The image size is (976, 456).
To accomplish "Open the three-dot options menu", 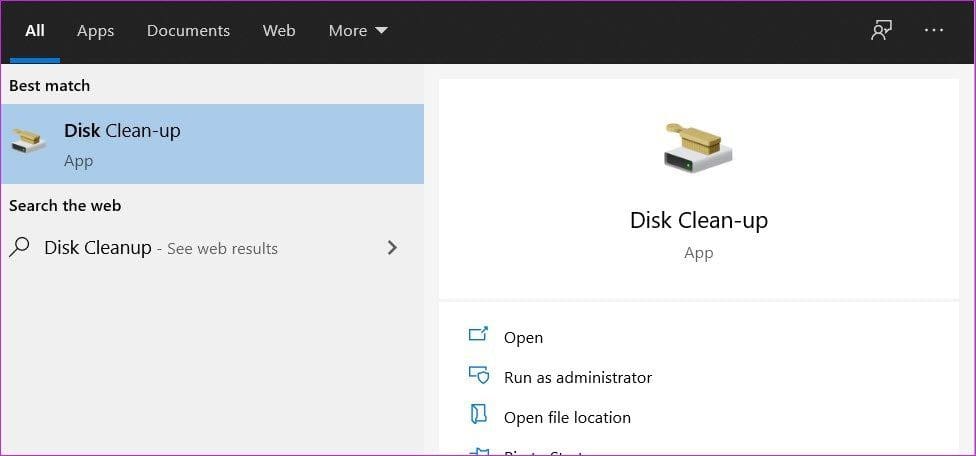I will (x=934, y=30).
